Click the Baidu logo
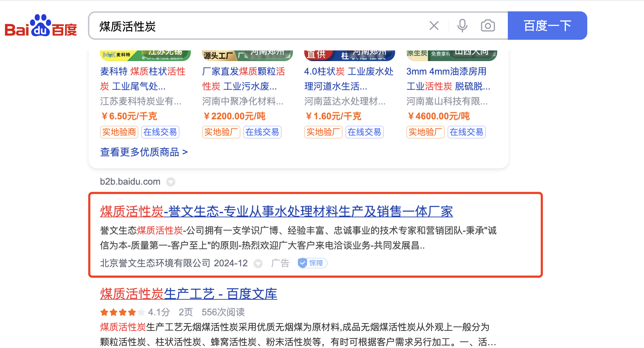This screenshot has width=644, height=348. [41, 26]
